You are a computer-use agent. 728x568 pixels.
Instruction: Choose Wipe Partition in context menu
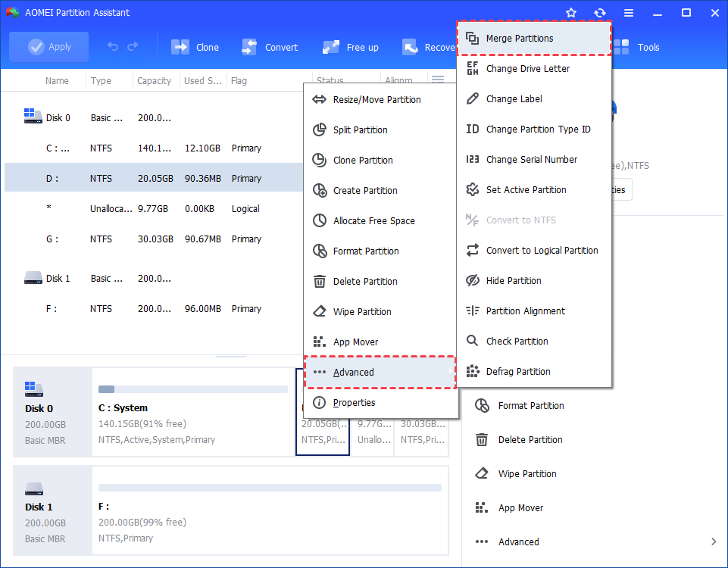[381, 312]
